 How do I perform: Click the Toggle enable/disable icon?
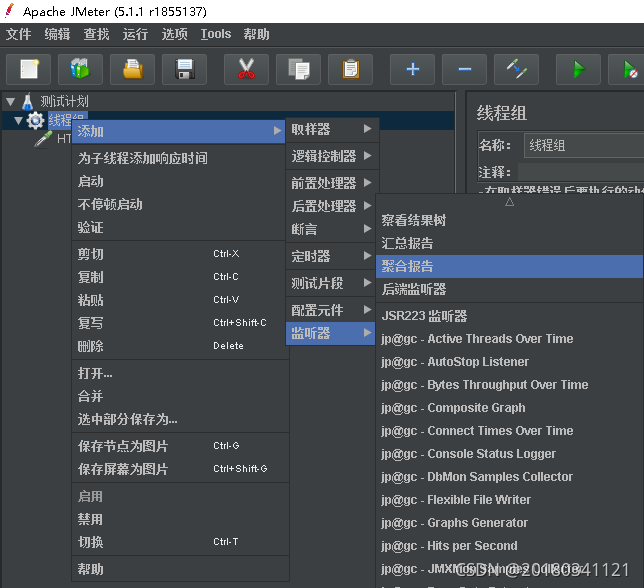517,69
